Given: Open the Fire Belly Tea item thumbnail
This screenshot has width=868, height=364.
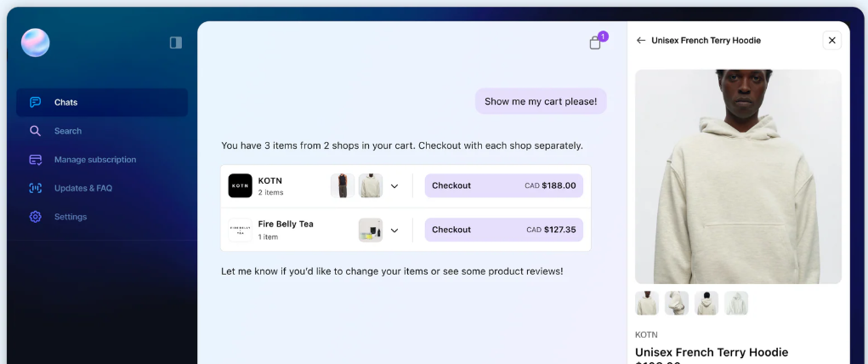Looking at the screenshot, I should [x=371, y=230].
